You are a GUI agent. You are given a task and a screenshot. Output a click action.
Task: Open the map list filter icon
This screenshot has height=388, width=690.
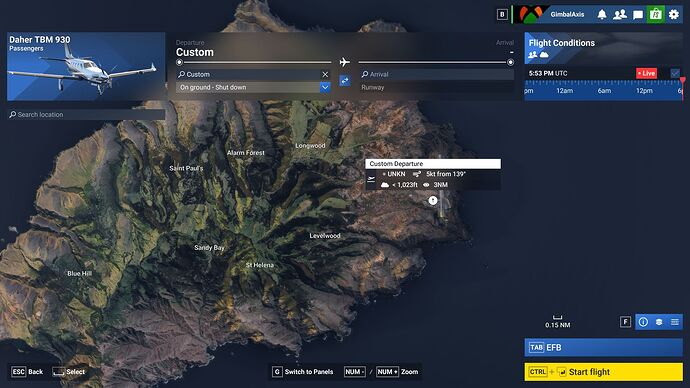pos(675,322)
